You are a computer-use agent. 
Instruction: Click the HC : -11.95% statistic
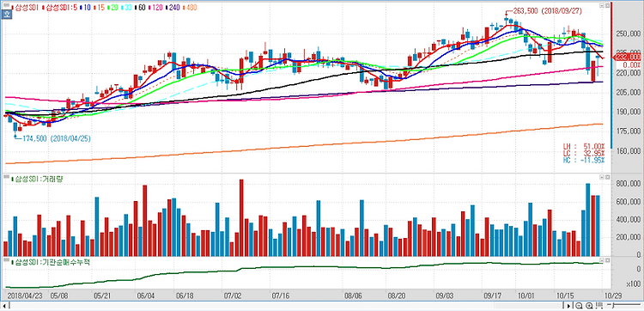584,160
